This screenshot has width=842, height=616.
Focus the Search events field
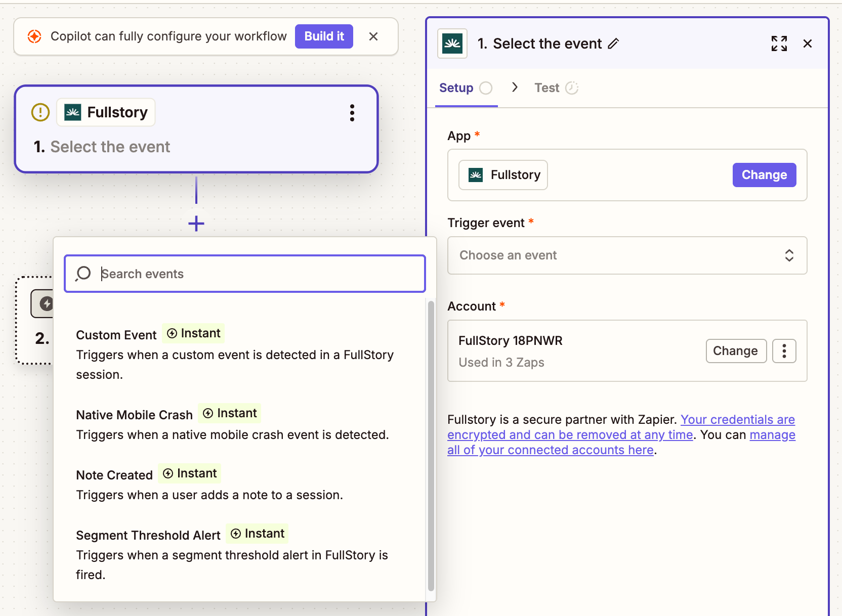point(253,274)
